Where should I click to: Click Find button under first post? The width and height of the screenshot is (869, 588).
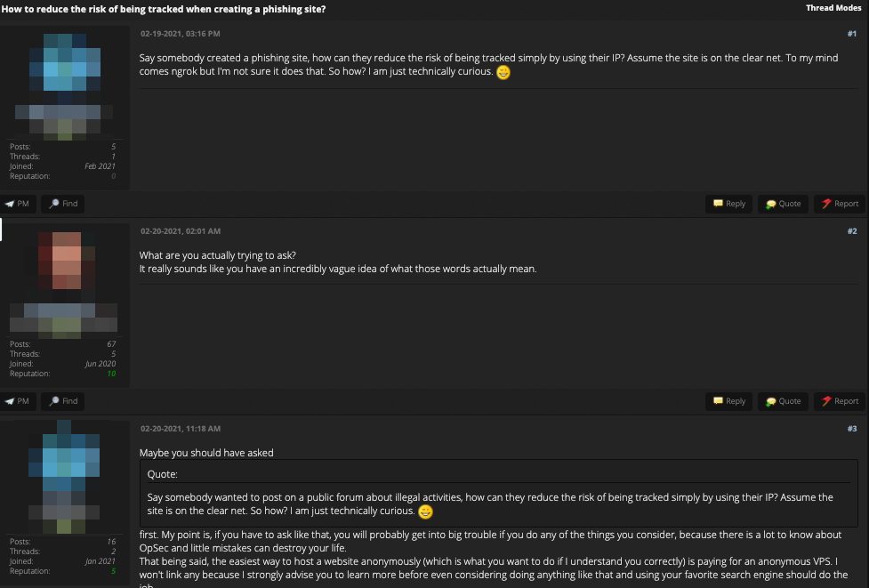point(64,204)
